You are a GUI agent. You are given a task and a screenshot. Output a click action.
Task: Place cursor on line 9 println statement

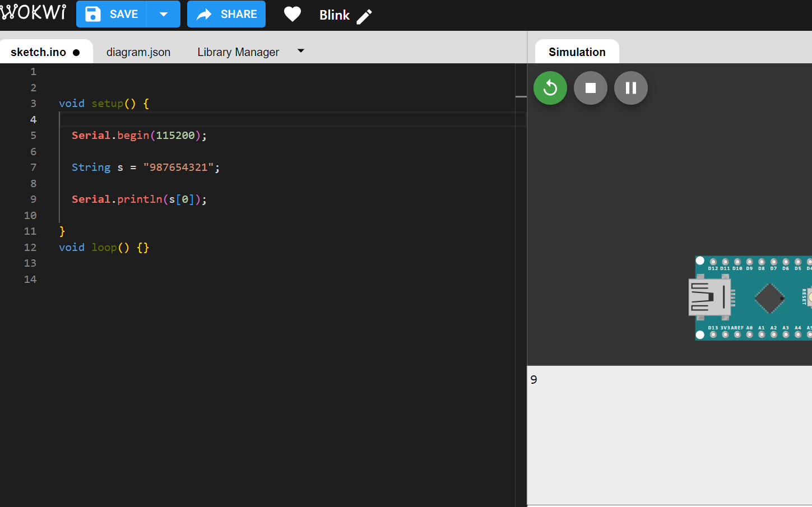[x=139, y=199]
